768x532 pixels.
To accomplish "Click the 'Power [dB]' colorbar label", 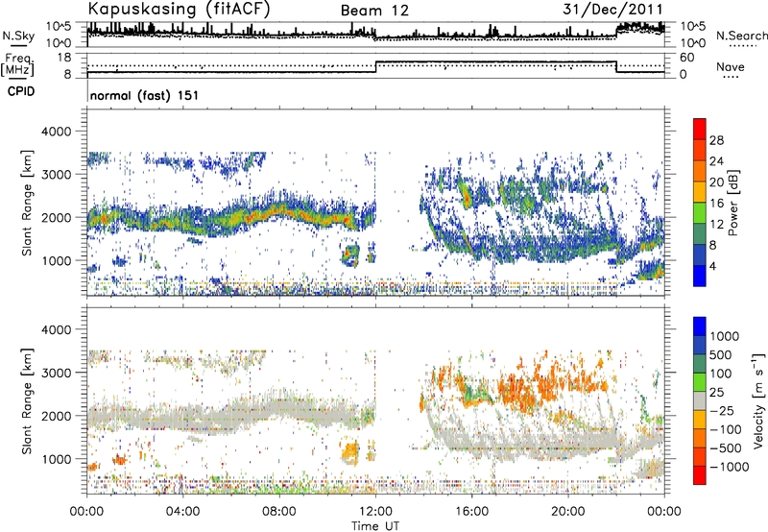I will pyautogui.click(x=732, y=203).
